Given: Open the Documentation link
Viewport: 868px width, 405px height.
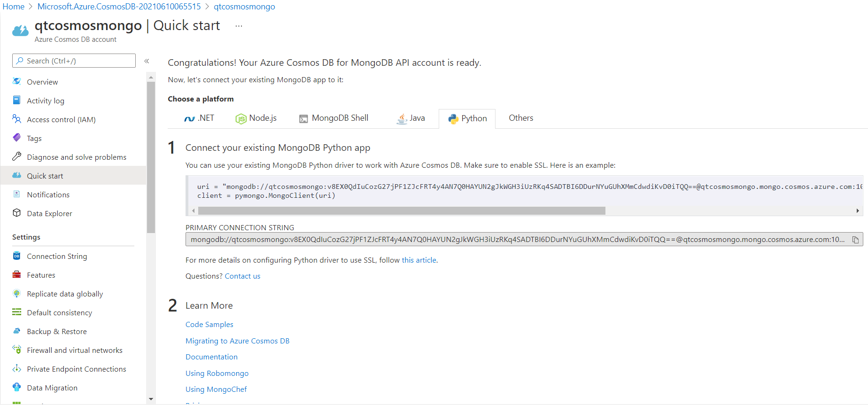Looking at the screenshot, I should click(211, 357).
